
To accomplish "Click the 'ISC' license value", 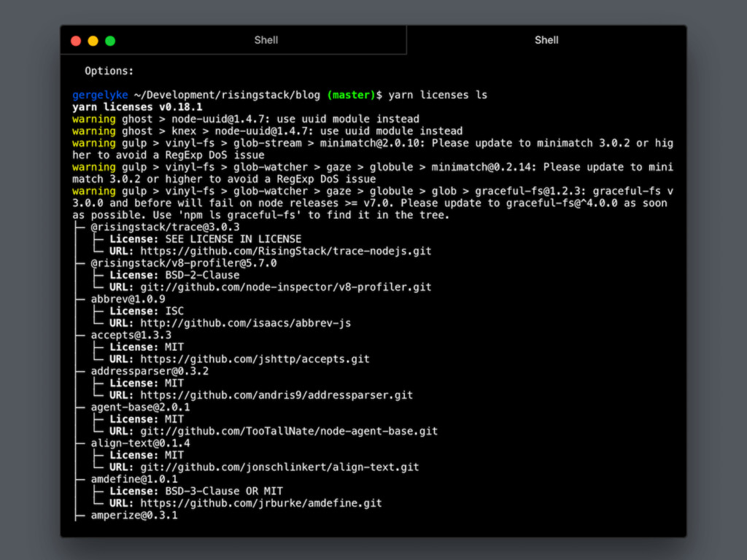I will pos(174,311).
